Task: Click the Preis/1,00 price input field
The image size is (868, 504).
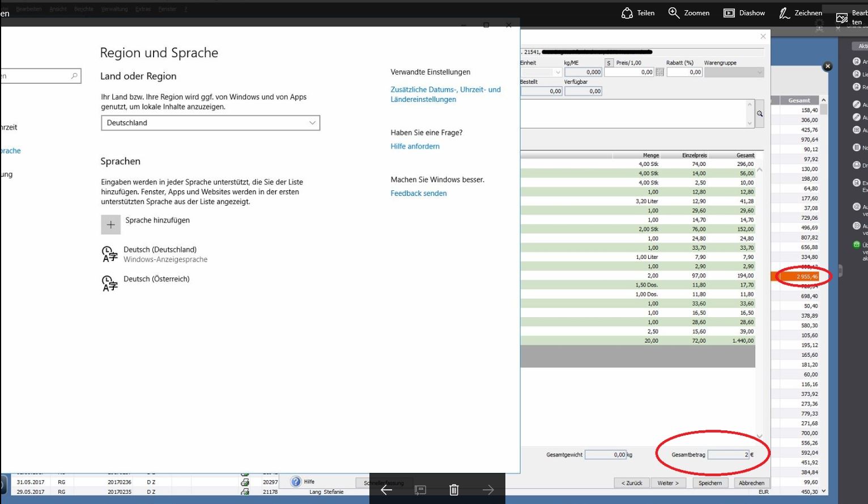Action: pos(629,72)
